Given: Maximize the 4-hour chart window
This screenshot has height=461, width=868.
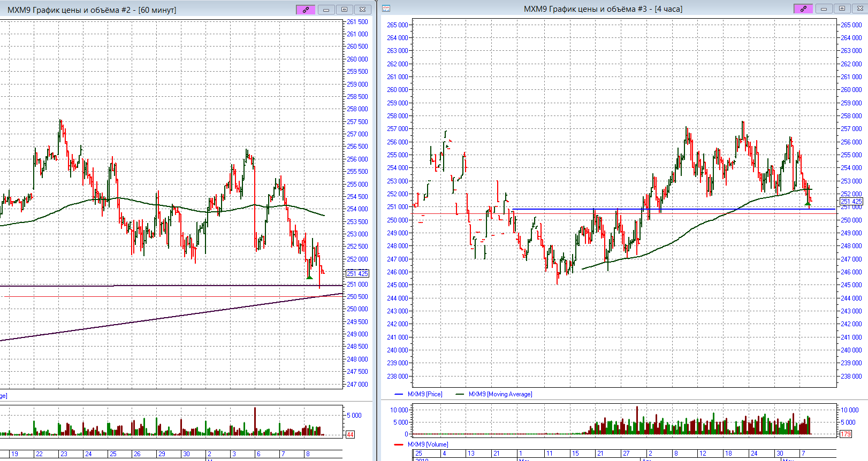Looking at the screenshot, I should click(x=842, y=9).
